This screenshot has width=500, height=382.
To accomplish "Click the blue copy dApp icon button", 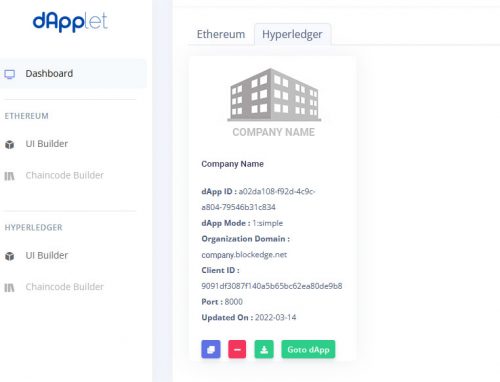I will pyautogui.click(x=211, y=349).
